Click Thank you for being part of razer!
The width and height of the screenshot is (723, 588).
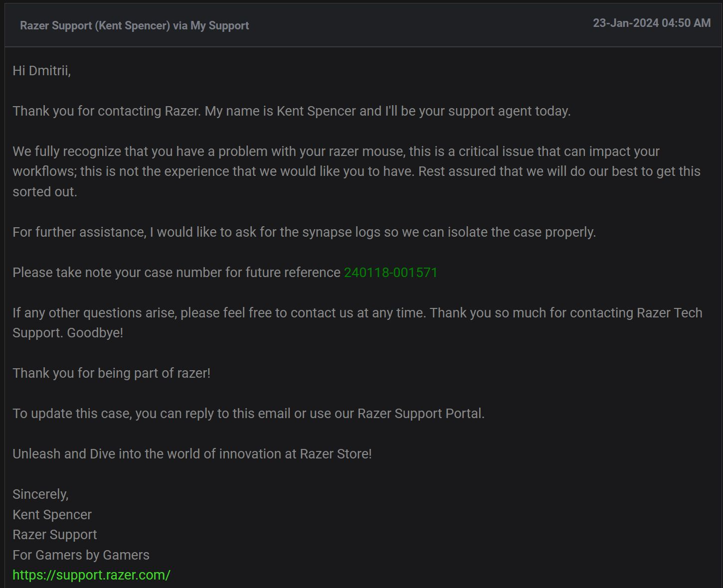pyautogui.click(x=112, y=373)
